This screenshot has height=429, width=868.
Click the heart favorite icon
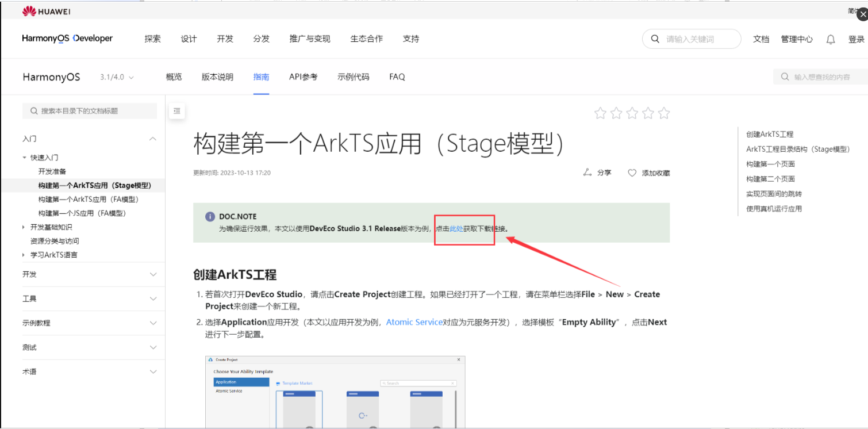point(632,173)
